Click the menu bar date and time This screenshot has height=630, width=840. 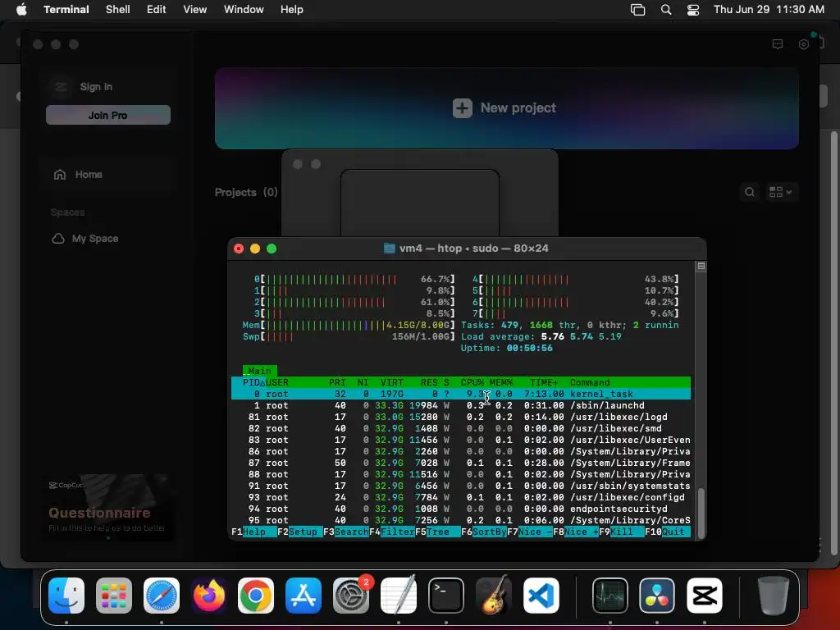tap(769, 9)
